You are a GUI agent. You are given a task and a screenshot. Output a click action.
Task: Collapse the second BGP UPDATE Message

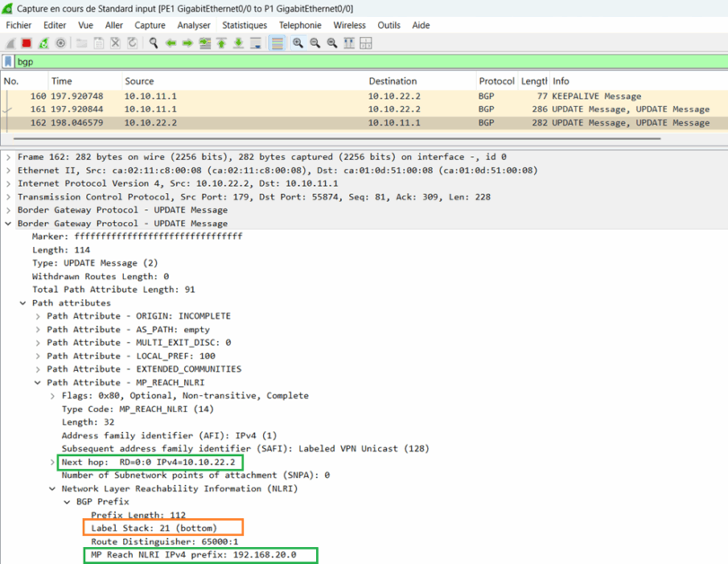coord(8,224)
